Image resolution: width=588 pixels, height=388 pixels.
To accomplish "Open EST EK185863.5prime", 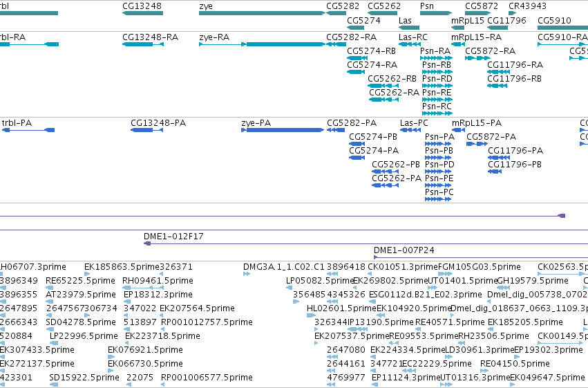I will coord(122,267).
